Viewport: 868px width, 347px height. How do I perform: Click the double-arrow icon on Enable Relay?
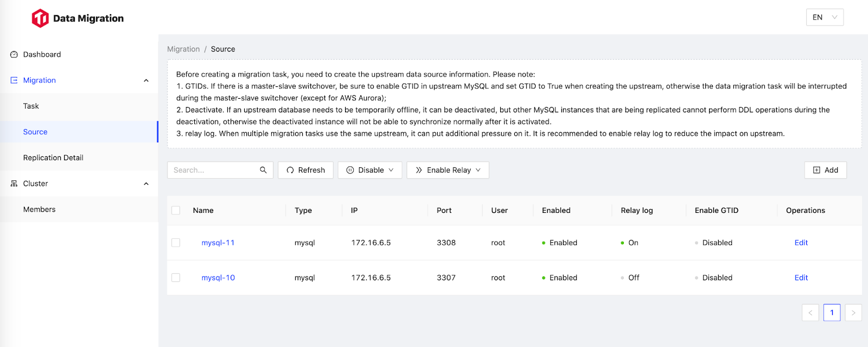pos(419,170)
